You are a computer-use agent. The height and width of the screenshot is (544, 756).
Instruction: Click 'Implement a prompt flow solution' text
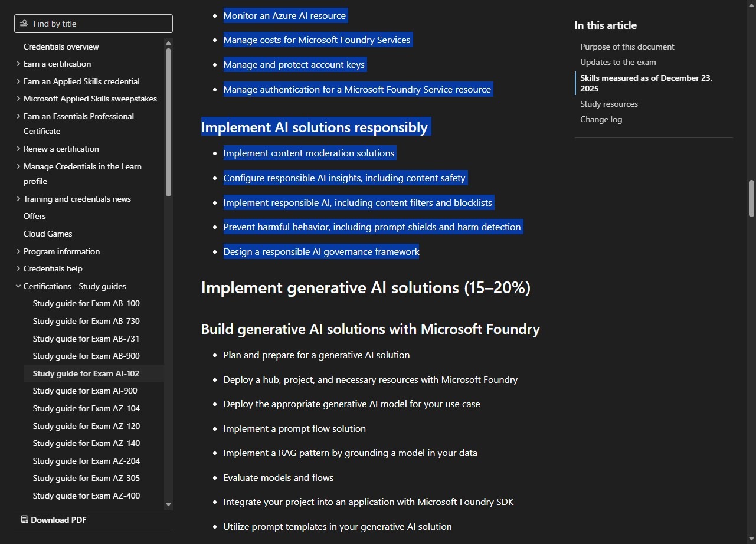tap(294, 428)
